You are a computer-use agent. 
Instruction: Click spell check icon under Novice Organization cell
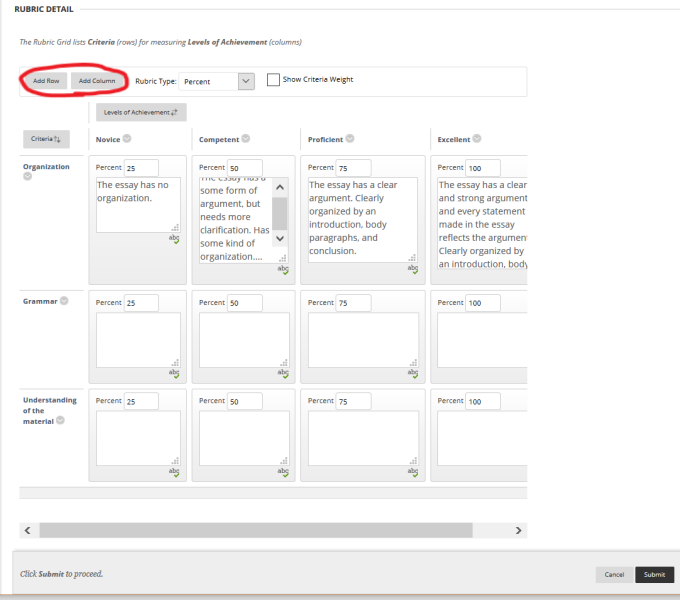pos(174,239)
